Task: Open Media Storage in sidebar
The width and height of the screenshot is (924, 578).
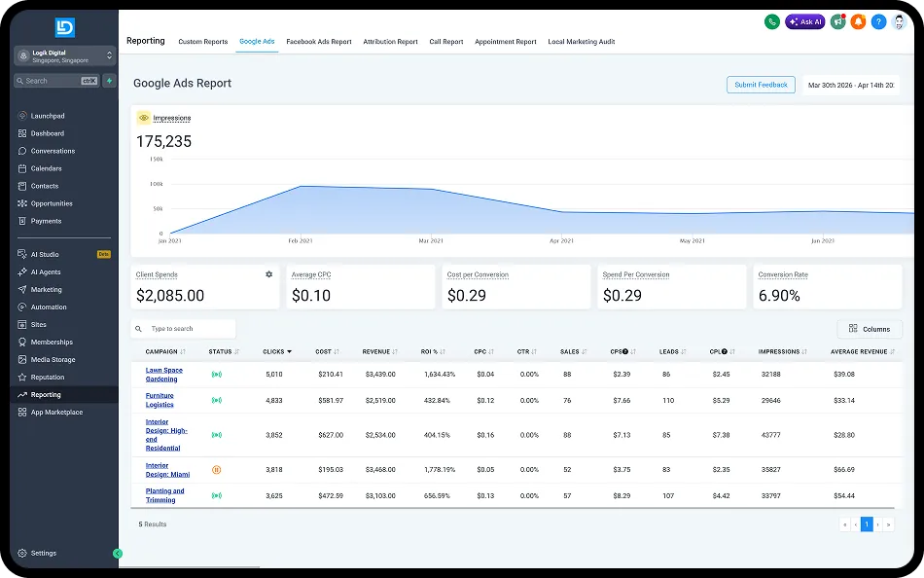Action: pos(53,359)
